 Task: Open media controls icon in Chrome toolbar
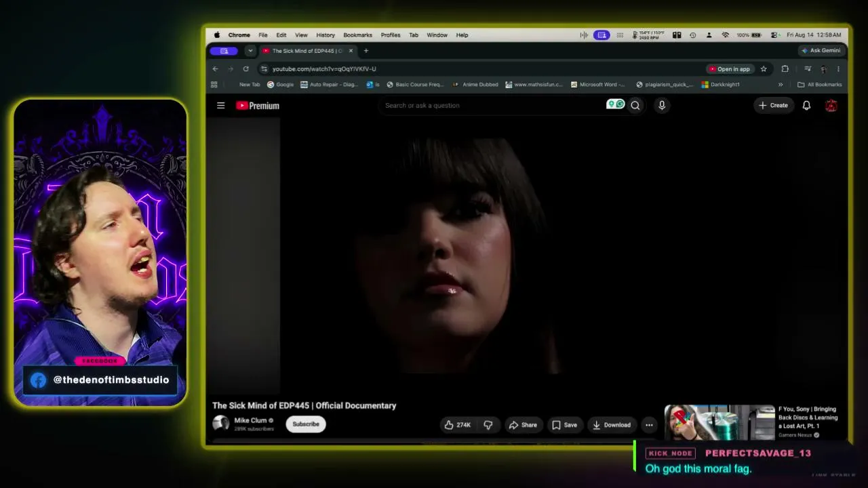pos(808,68)
